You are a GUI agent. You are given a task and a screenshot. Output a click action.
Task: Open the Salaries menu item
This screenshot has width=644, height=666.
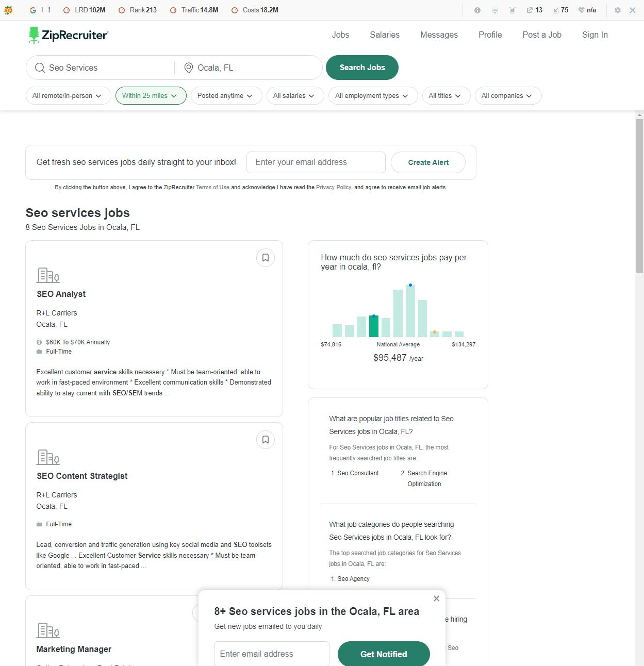tap(385, 35)
